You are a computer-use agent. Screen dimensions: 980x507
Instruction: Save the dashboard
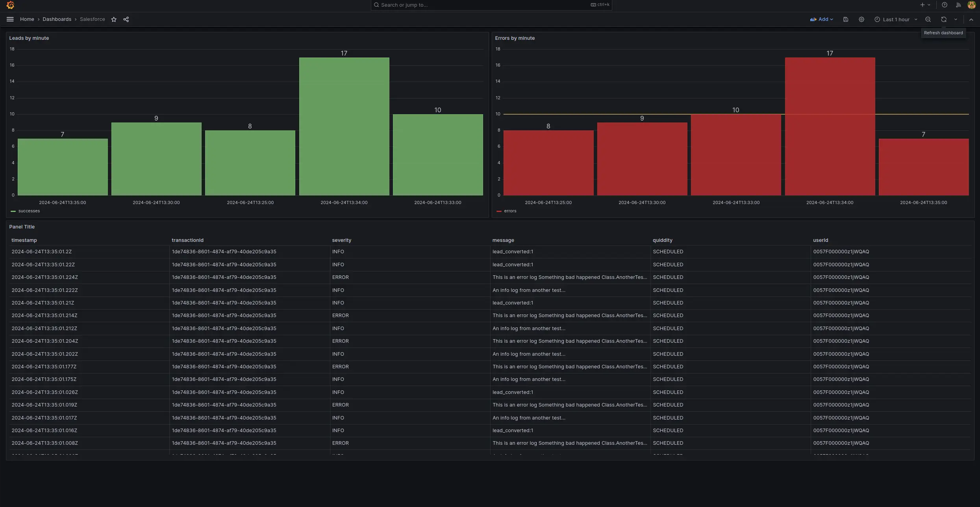click(x=845, y=19)
